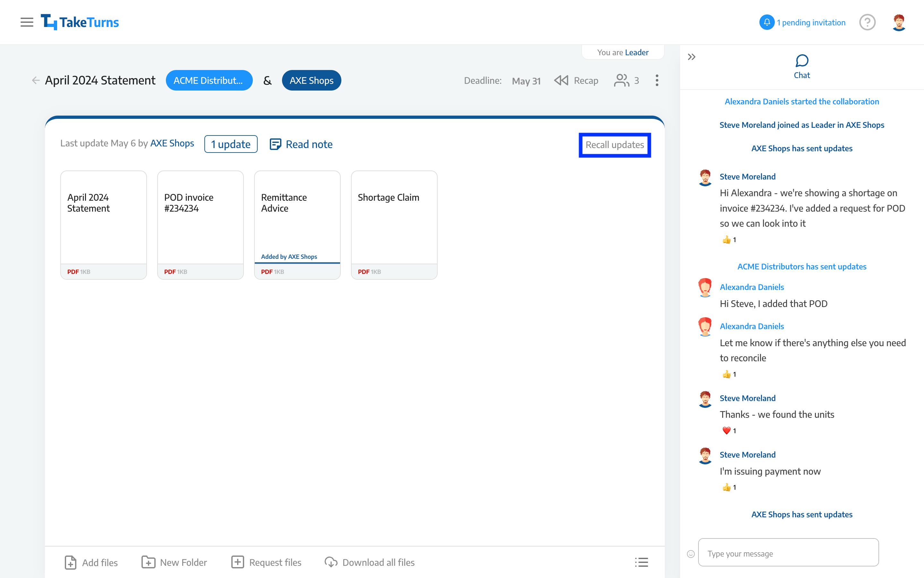Open the Recap rewind view
The width and height of the screenshot is (924, 578).
tap(576, 80)
